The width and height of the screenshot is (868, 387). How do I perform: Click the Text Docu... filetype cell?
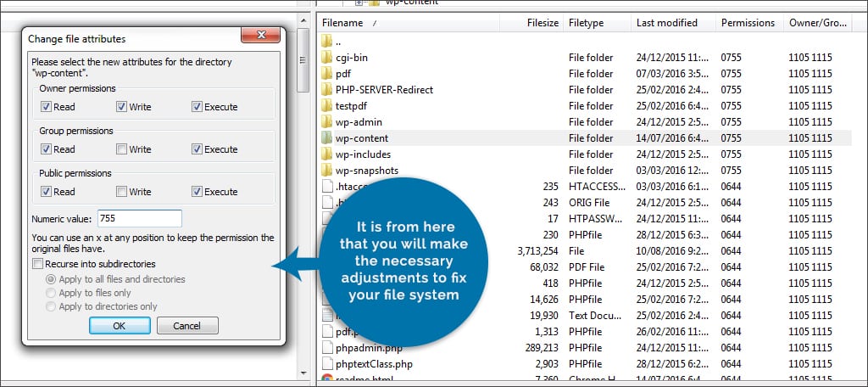[x=596, y=316]
